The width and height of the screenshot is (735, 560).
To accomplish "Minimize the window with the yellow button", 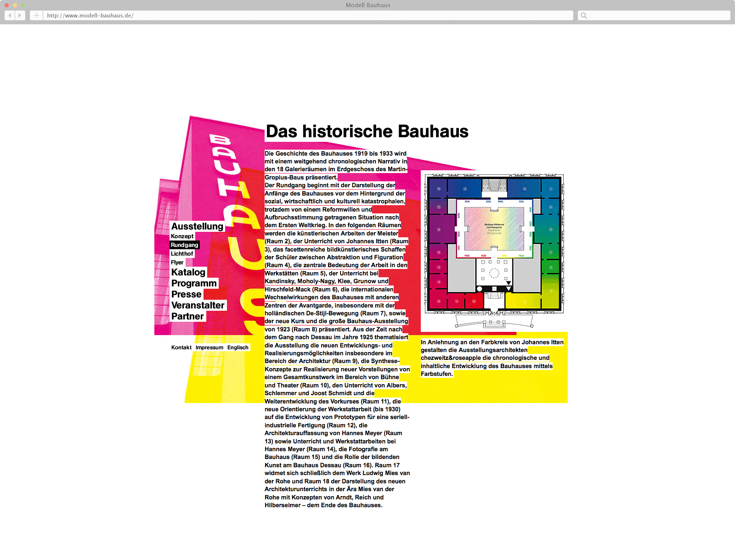I will (x=15, y=5).
